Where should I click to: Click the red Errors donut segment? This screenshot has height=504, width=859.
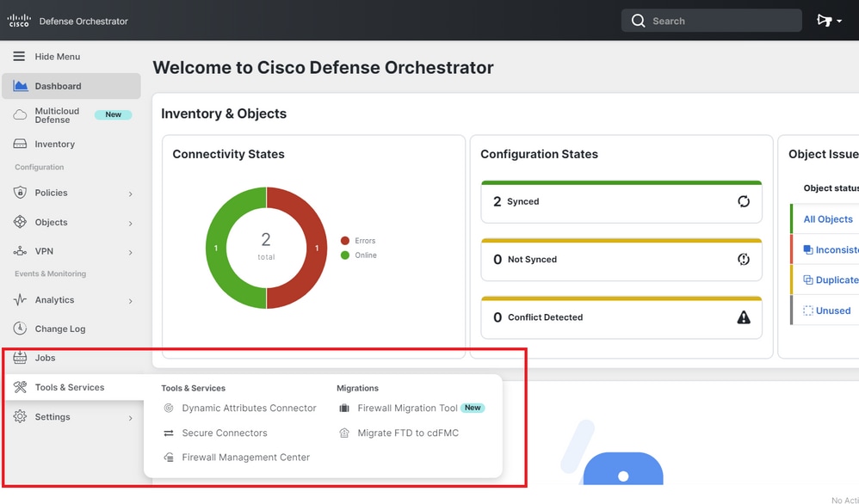316,248
